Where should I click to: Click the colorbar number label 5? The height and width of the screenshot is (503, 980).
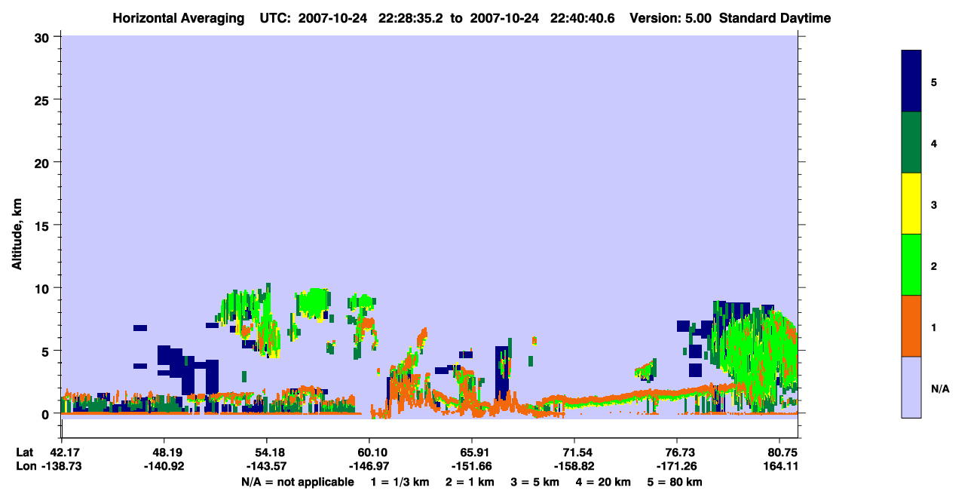pyautogui.click(x=934, y=81)
